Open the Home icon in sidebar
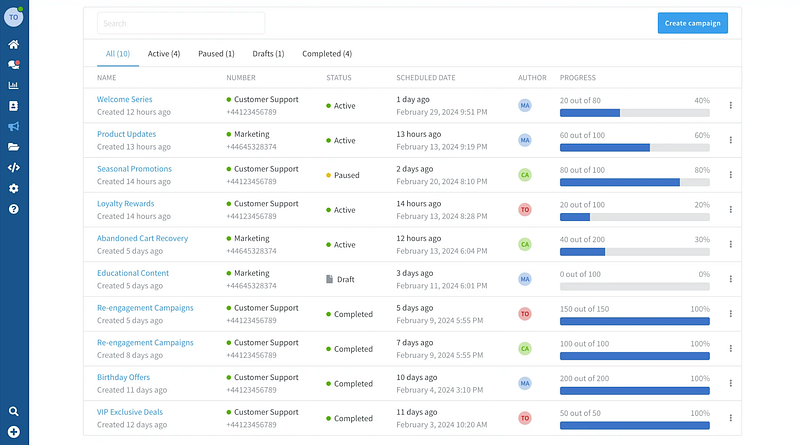Image resolution: width=800 pixels, height=445 pixels. point(14,44)
